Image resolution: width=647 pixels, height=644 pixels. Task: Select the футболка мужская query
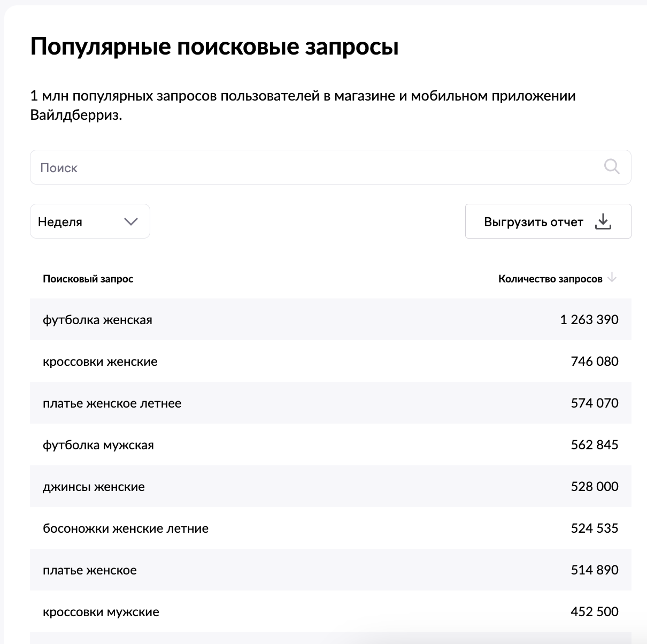point(98,445)
